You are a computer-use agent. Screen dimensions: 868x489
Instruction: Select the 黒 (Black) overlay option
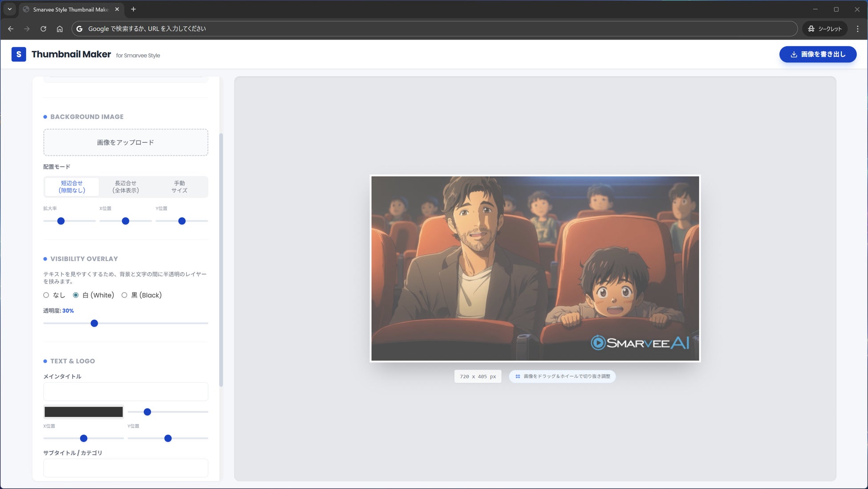(125, 295)
